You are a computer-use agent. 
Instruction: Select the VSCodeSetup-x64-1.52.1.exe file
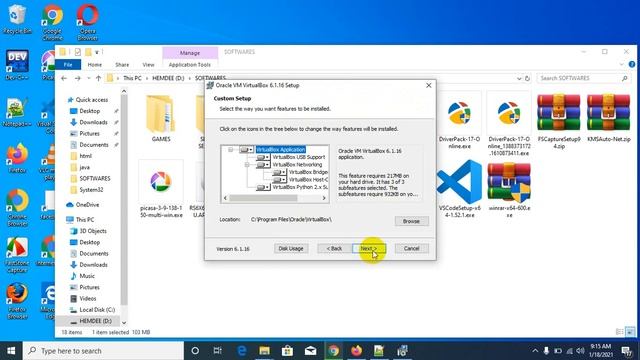[x=460, y=190]
